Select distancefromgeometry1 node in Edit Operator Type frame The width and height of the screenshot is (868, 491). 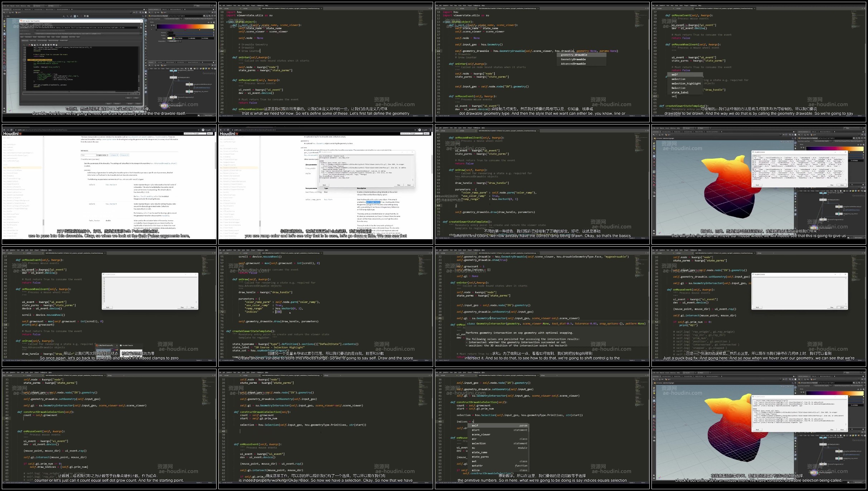[173, 97]
